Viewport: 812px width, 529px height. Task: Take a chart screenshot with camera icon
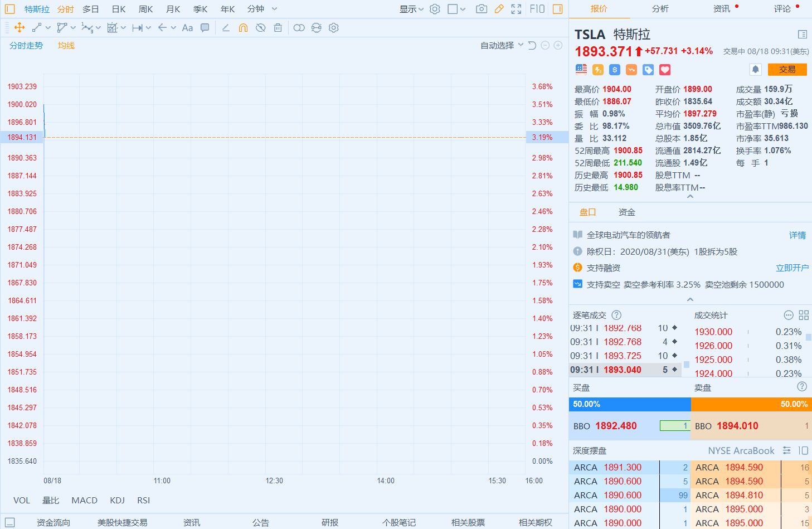click(x=482, y=9)
